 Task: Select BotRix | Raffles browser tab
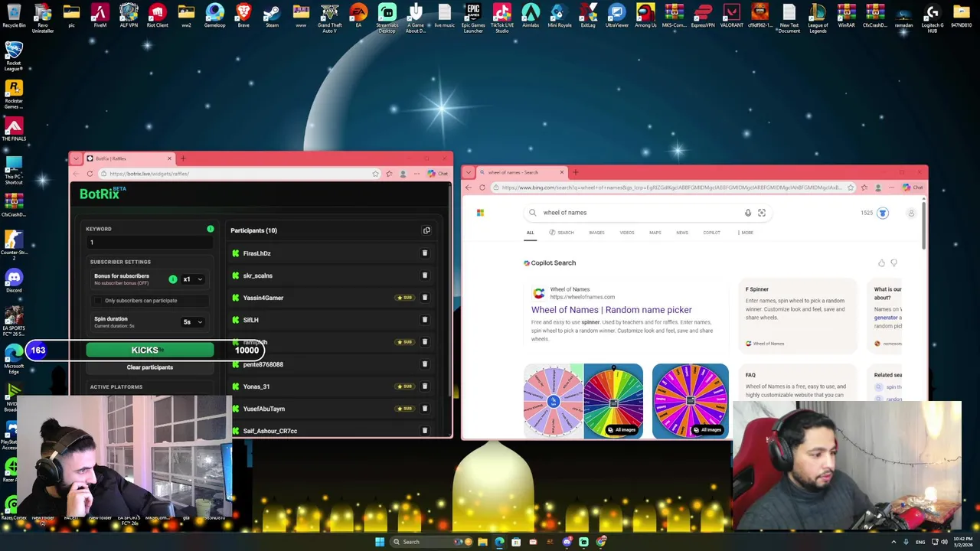coord(129,158)
